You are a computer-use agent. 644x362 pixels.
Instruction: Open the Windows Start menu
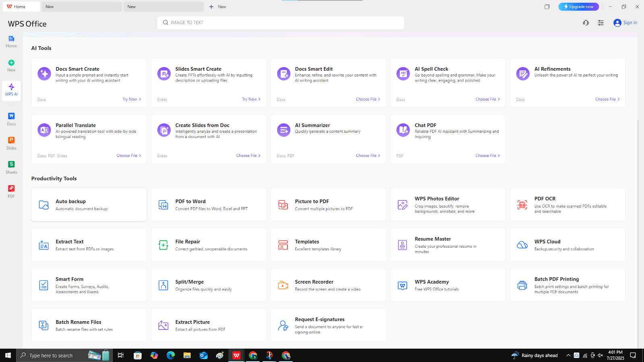[x=8, y=355]
